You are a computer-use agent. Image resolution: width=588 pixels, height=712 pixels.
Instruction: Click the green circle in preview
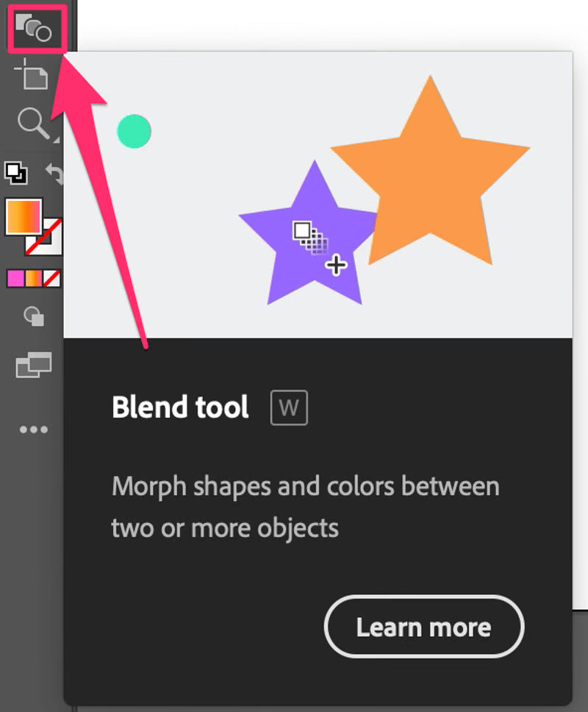point(134,131)
